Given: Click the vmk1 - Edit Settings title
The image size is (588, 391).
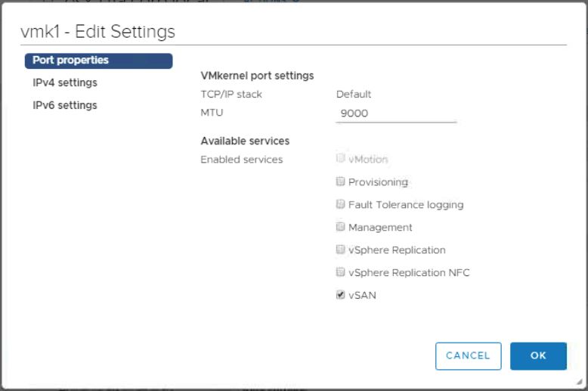Looking at the screenshot, I should point(98,32).
